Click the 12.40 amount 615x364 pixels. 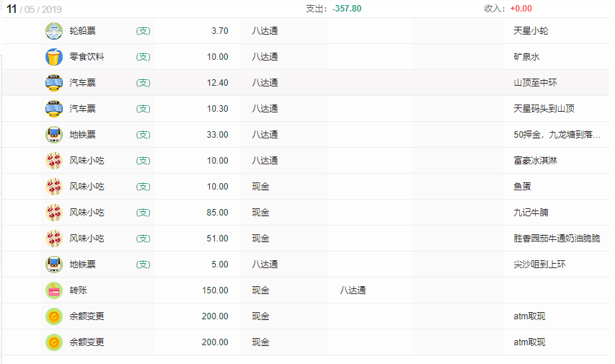click(217, 83)
